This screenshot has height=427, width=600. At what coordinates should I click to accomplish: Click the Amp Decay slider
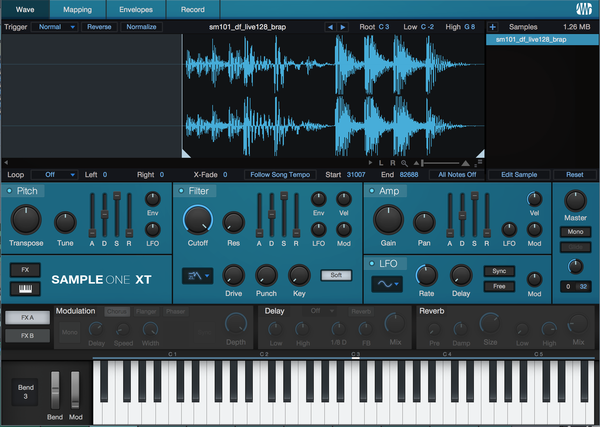(462, 215)
